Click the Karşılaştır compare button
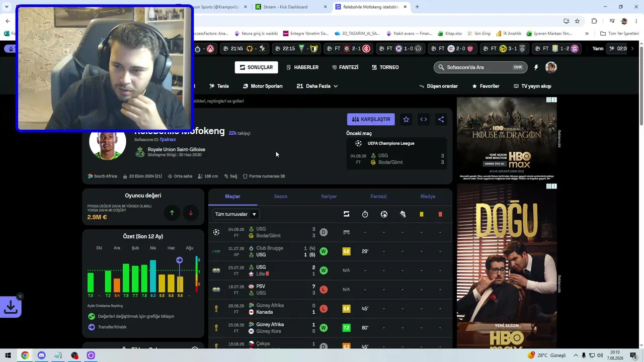The height and width of the screenshot is (362, 644). tap(371, 119)
